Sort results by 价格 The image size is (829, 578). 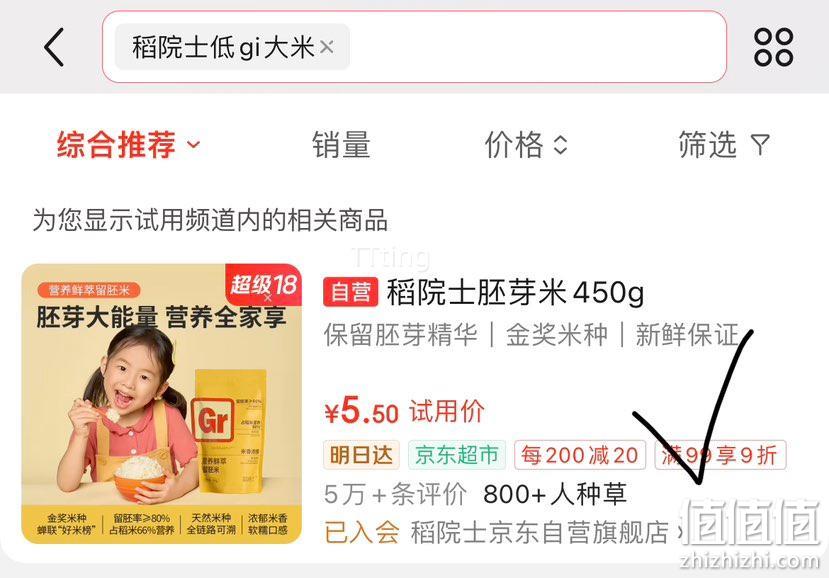(x=514, y=144)
